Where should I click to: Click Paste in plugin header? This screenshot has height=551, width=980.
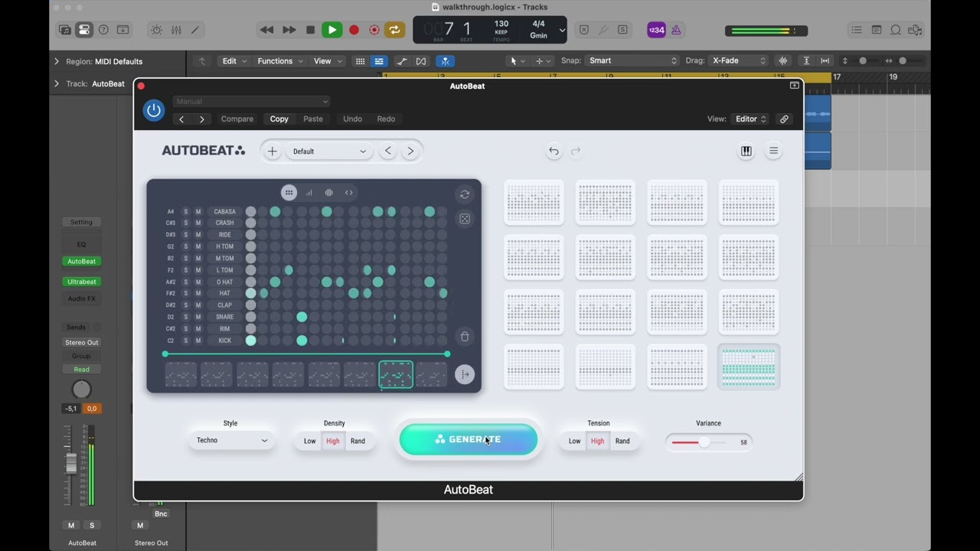coord(313,119)
